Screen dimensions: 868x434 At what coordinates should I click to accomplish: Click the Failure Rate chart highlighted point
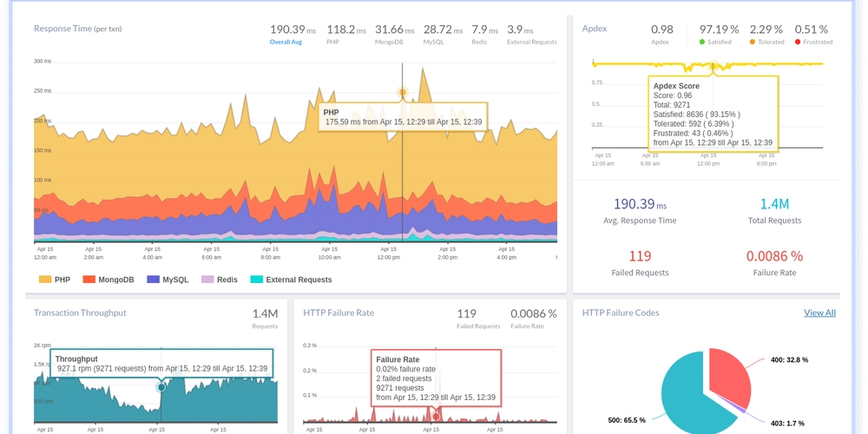coord(436,417)
